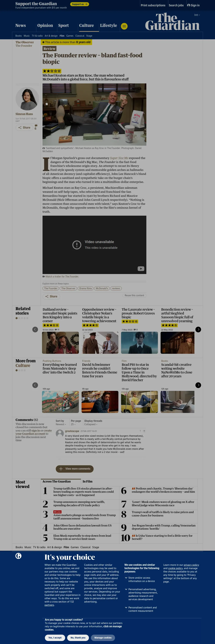The width and height of the screenshot is (215, 644).
Task: Click next arrow in Related stories
Action: pyautogui.click(x=198, y=330)
